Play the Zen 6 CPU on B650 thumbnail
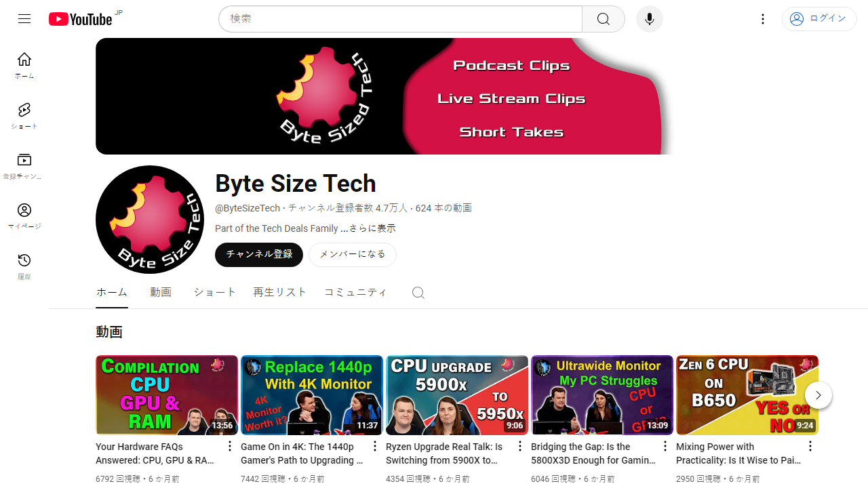Screen dimensions: 868x488 747,395
